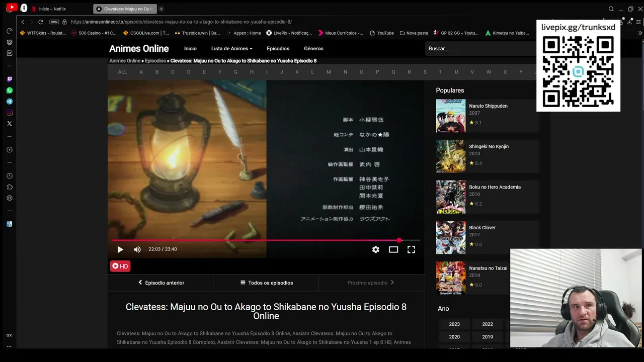Open video settings gear

[376, 249]
